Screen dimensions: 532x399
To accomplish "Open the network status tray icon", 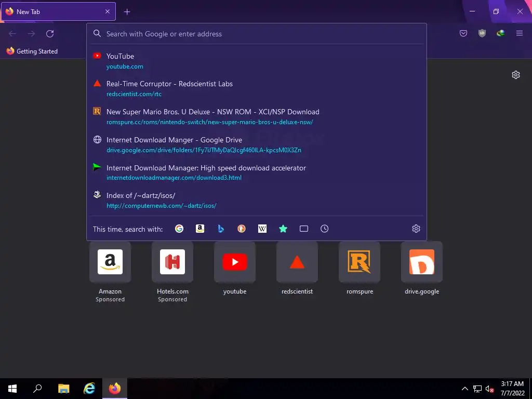I will pyautogui.click(x=477, y=389).
